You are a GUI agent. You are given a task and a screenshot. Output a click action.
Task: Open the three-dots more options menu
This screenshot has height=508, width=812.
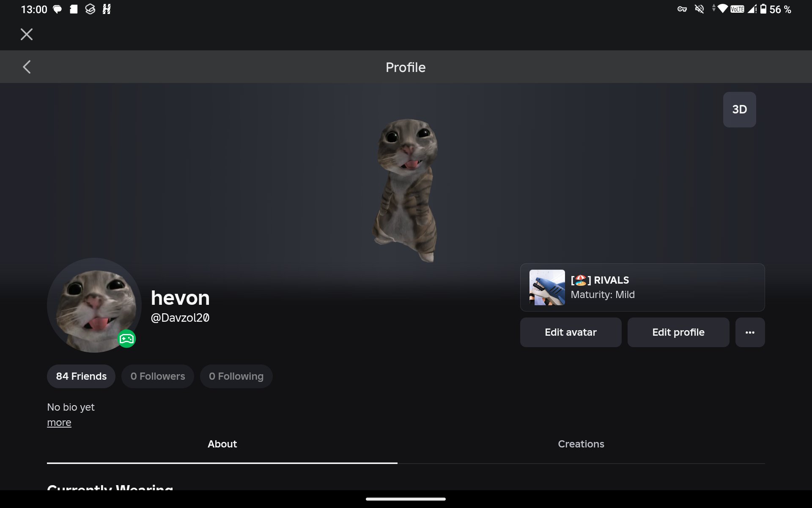tap(750, 332)
